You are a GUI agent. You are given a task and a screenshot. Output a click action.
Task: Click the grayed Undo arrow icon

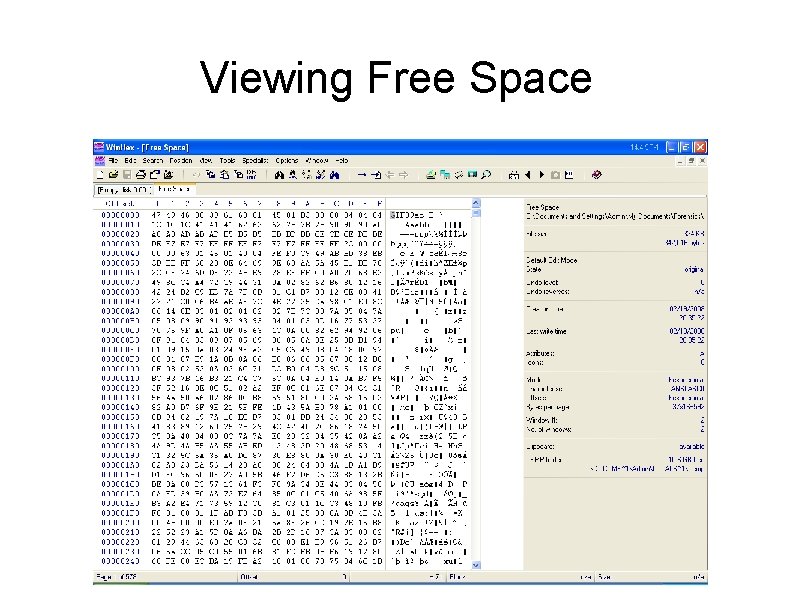click(196, 175)
